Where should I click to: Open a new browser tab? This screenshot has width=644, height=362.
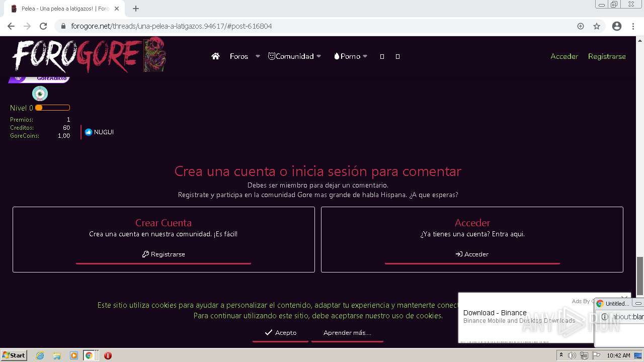[x=136, y=9]
